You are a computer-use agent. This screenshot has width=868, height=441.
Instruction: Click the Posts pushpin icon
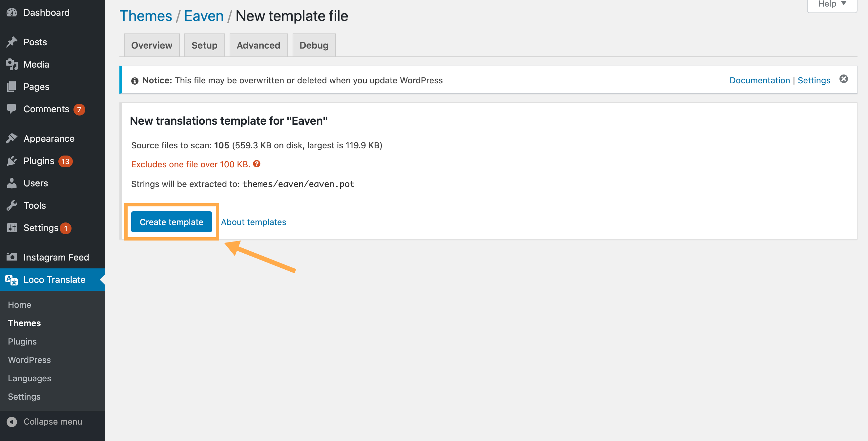coord(12,42)
